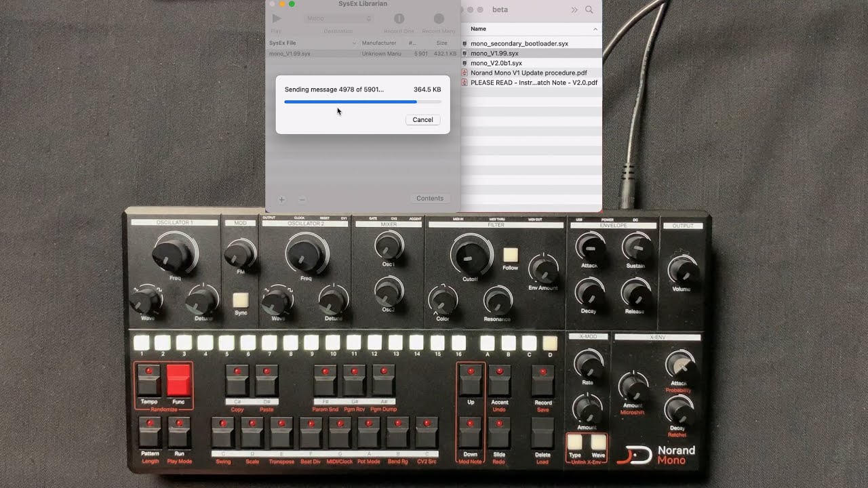The image size is (868, 488).
Task: Click the Size column header
Action: pyautogui.click(x=441, y=43)
